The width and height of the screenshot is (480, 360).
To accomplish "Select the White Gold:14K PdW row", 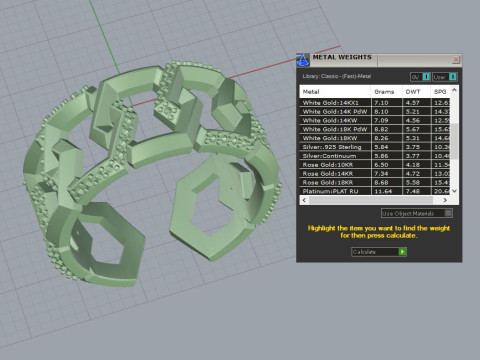I will [375, 112].
